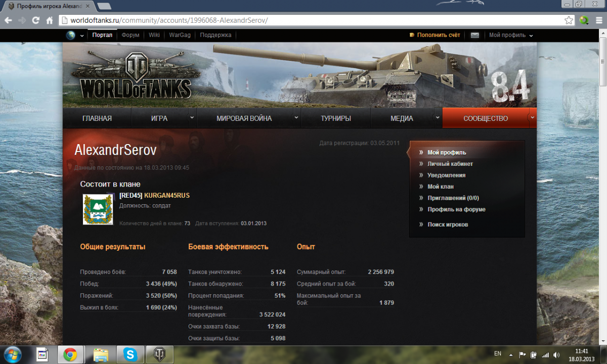Screen dimensions: 607x364
Task: Open the ИГРА menu item
Action: (x=159, y=118)
